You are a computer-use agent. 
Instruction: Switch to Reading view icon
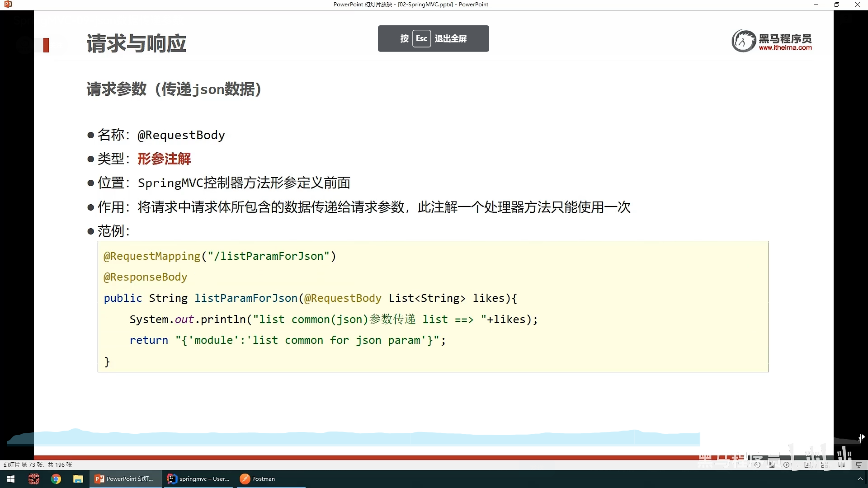pos(841,465)
